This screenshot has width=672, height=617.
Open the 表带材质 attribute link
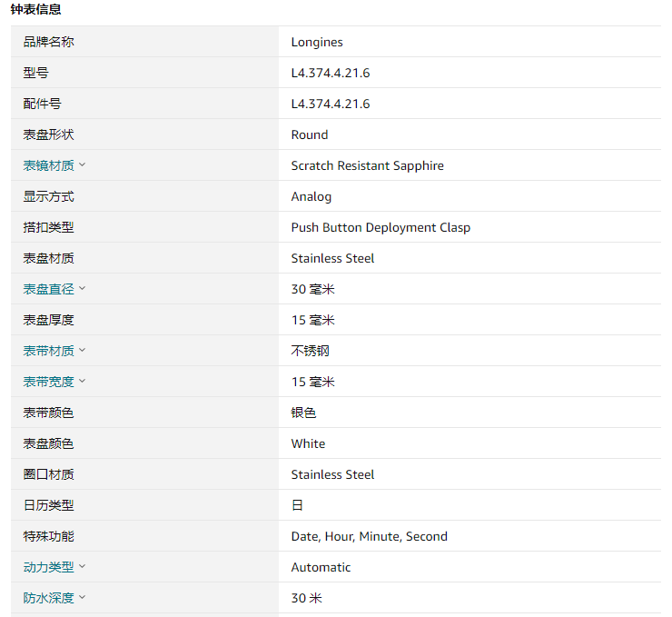tap(48, 351)
